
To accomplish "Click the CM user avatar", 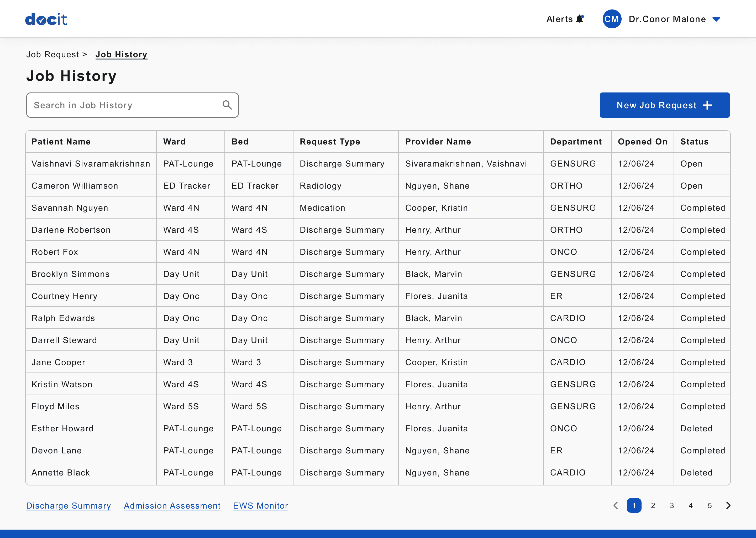I will point(611,19).
